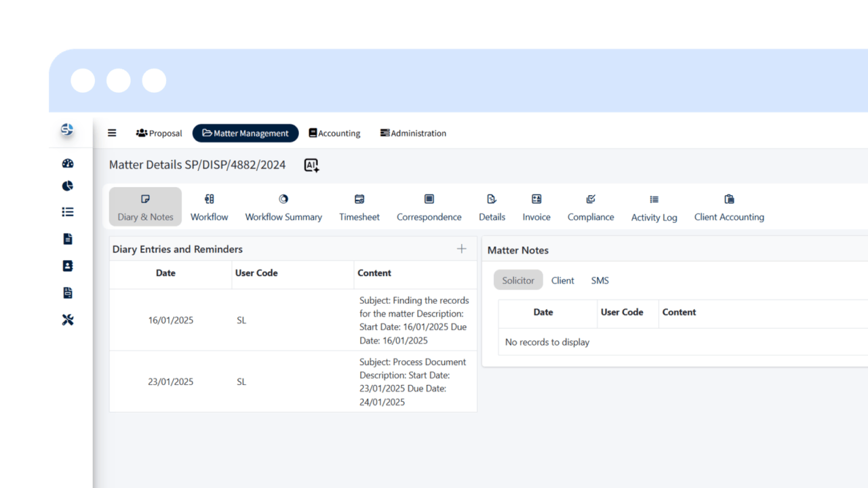Open the dashboard gauge icon in sidebar
This screenshot has width=868, height=488.
(x=68, y=163)
